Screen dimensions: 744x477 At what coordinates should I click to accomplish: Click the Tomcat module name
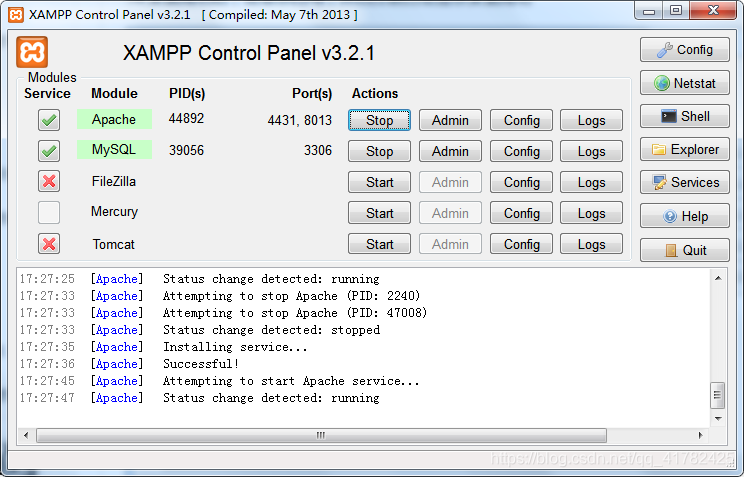(x=113, y=244)
